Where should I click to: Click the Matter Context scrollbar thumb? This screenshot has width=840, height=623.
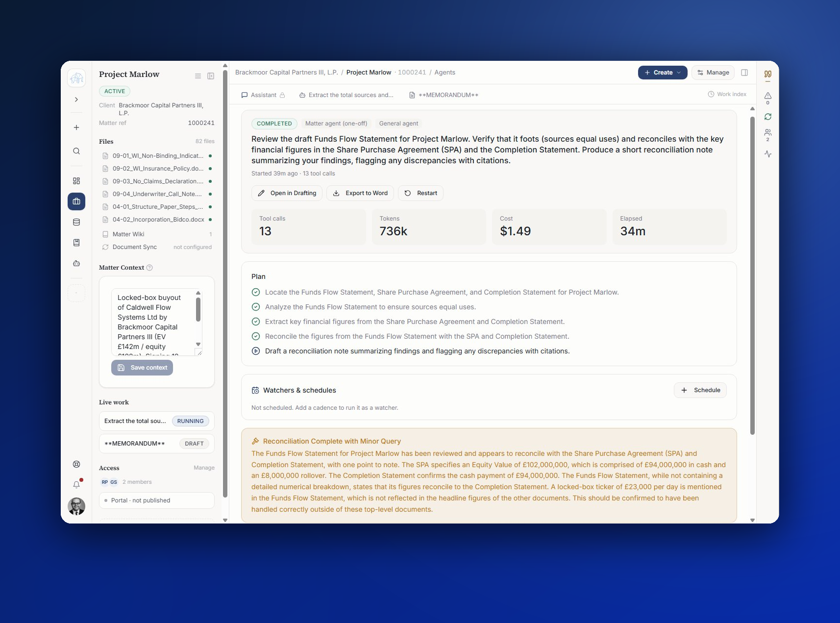(x=198, y=309)
